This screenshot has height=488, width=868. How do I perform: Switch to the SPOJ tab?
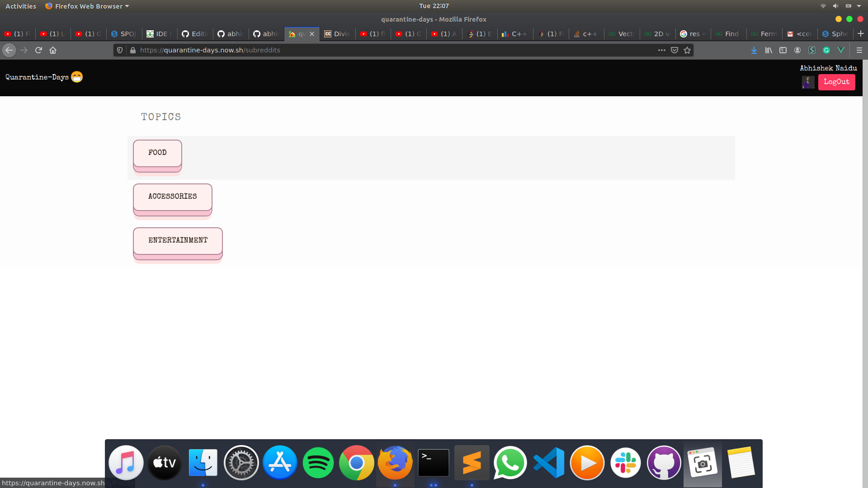(x=124, y=34)
